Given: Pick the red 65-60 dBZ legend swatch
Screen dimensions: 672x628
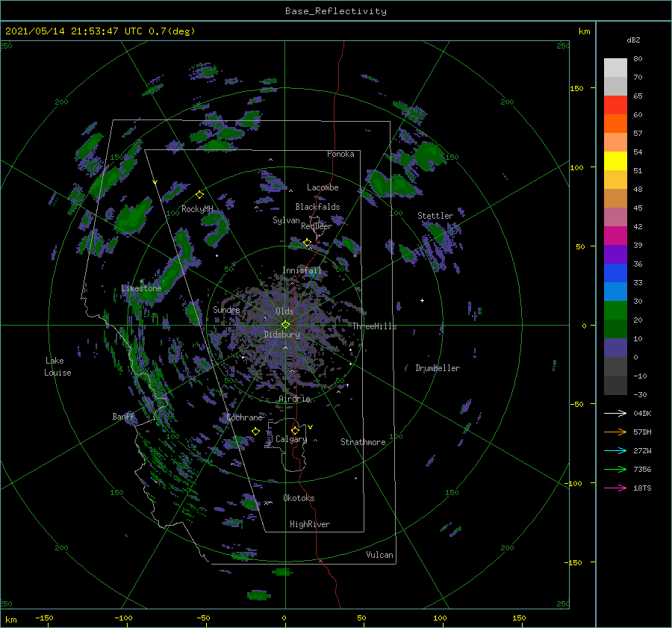Looking at the screenshot, I should (615, 105).
